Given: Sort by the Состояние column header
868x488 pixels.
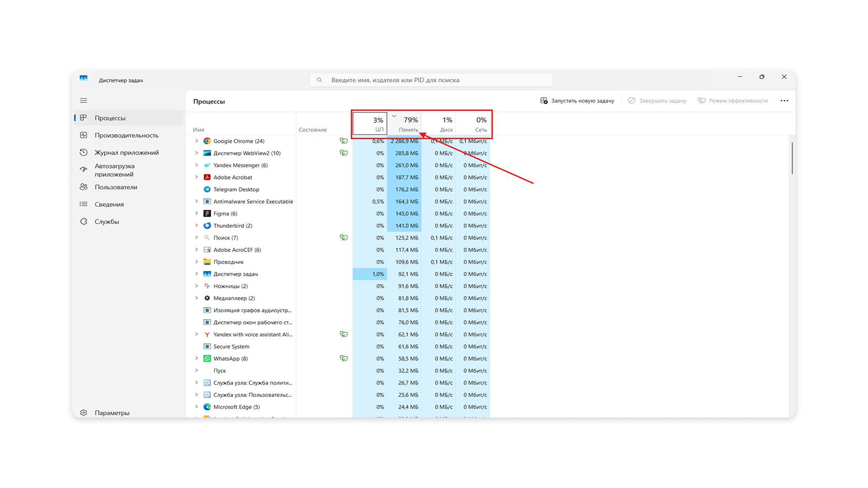Looking at the screenshot, I should (324, 123).
